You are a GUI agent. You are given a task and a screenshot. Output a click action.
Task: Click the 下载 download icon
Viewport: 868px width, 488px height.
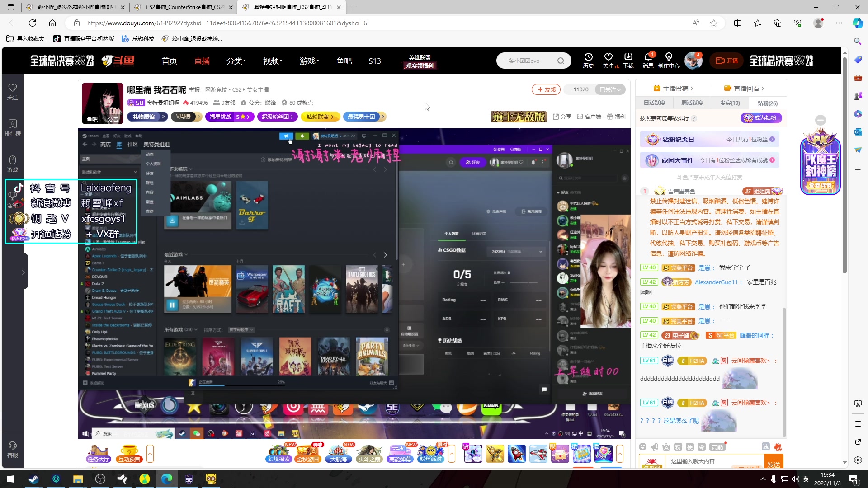click(x=628, y=60)
